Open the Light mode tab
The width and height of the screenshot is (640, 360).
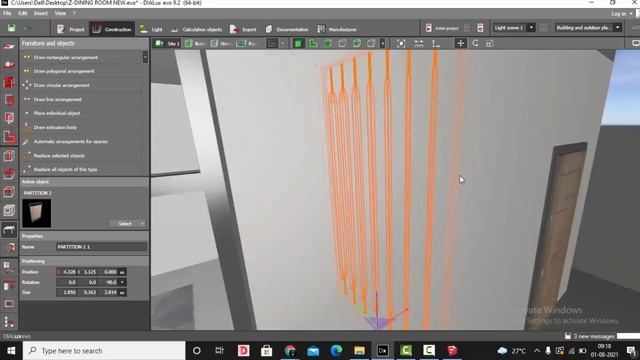click(151, 29)
